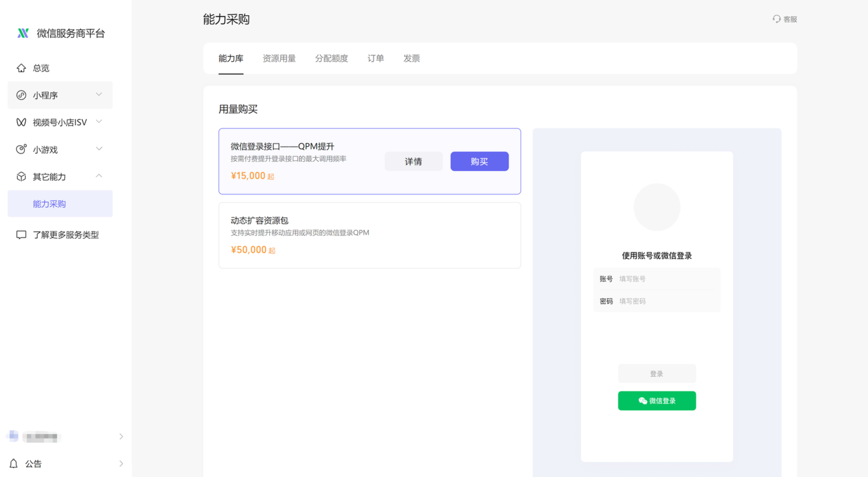Expand the 小游戏 chevron

99,149
